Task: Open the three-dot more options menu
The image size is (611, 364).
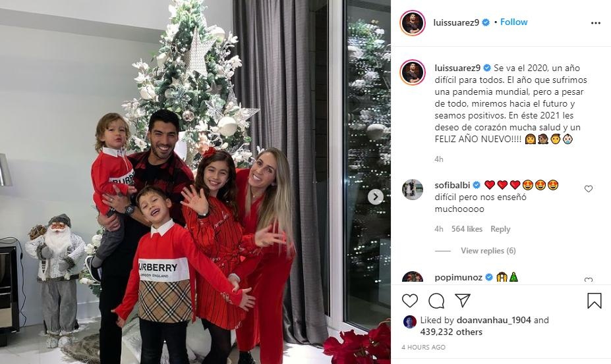Action: tap(595, 23)
